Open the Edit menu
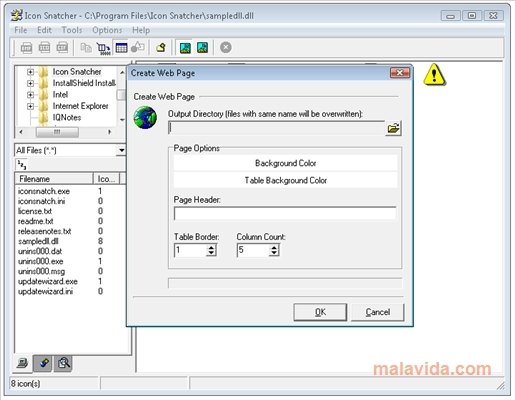Image resolution: width=515 pixels, height=400 pixels. pos(44,30)
